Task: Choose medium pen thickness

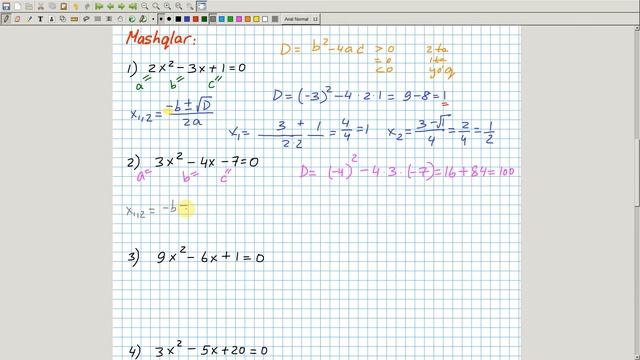Action: coord(161,19)
